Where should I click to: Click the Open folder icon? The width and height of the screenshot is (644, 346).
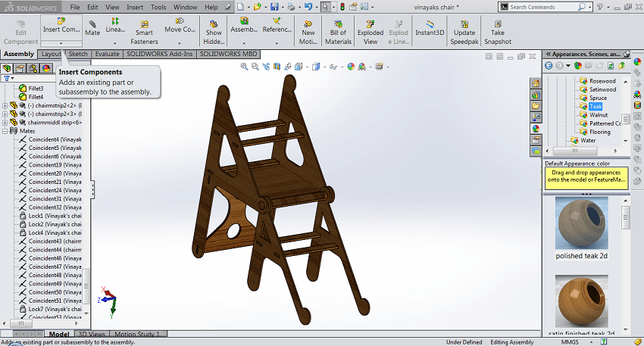pyautogui.click(x=257, y=7)
